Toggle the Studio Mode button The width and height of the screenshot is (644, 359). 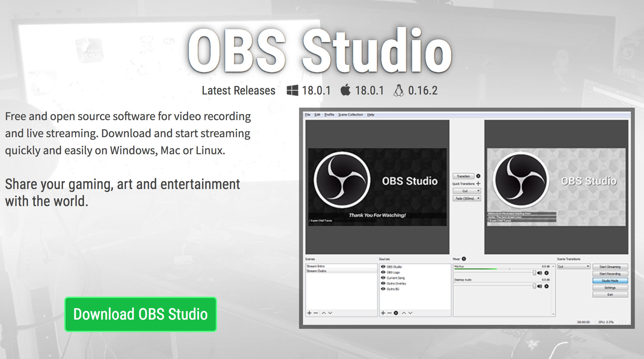coord(610,281)
